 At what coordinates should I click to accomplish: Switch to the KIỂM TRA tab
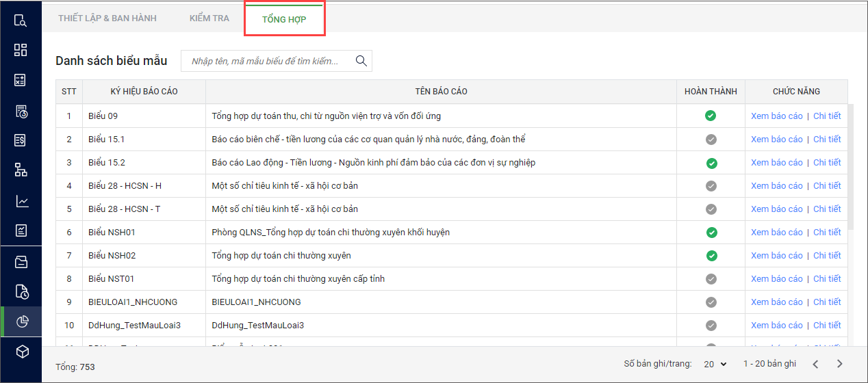pyautogui.click(x=209, y=18)
